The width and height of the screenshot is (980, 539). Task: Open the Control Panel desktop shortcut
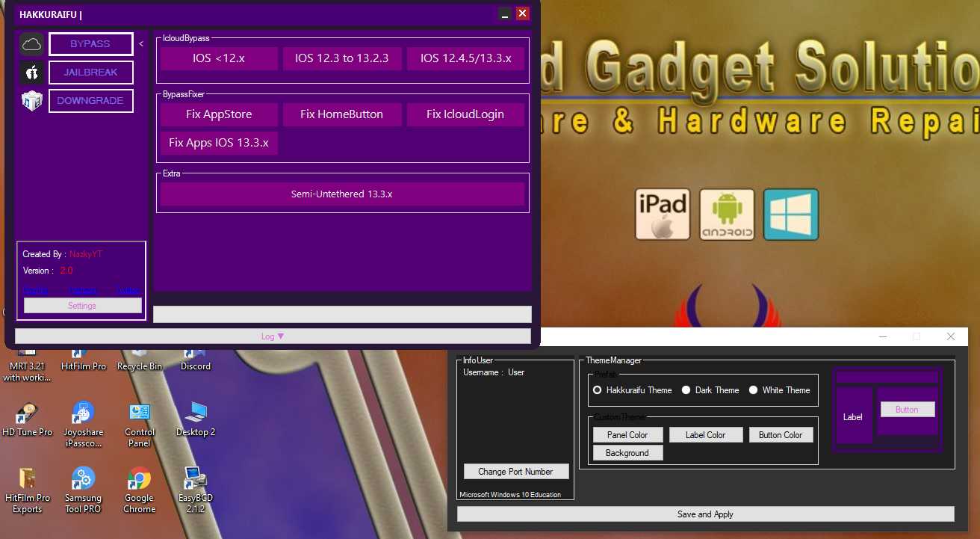(139, 424)
